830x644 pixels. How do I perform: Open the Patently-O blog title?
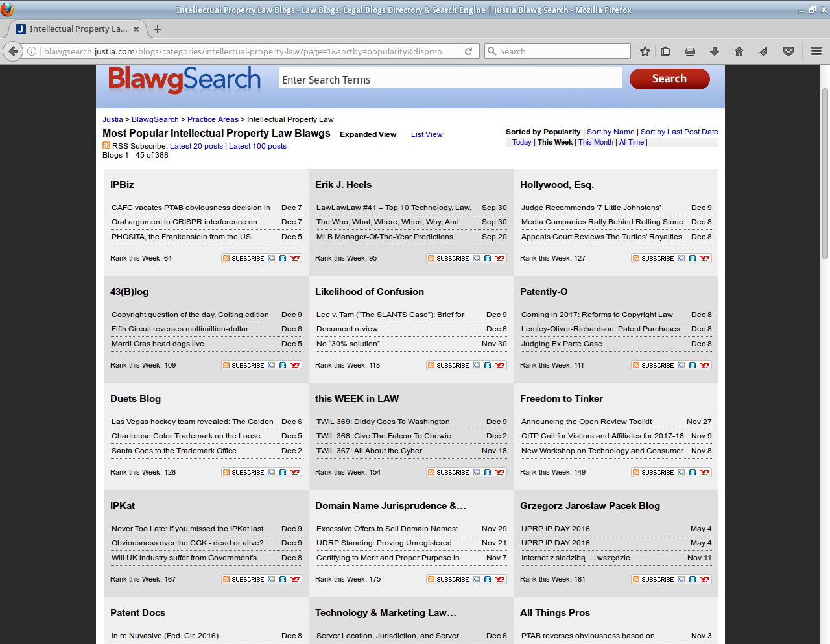pos(544,292)
